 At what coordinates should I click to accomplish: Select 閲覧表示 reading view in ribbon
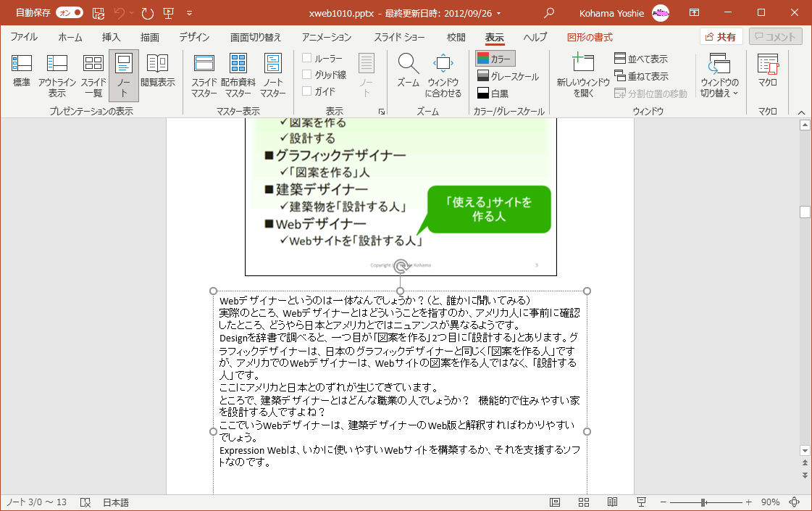click(158, 71)
